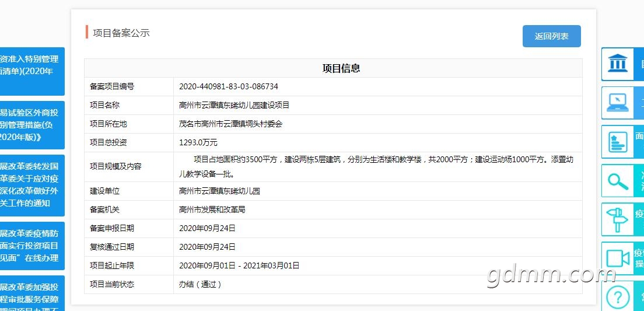Screen dimensions: 644x311
Task: Select project number 2020-440981-83-03-086734
Action: (x=228, y=87)
